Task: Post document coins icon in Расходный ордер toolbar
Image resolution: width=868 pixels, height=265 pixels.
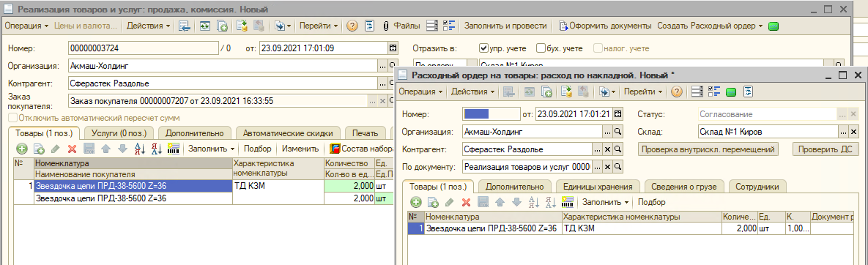Action: [x=566, y=91]
